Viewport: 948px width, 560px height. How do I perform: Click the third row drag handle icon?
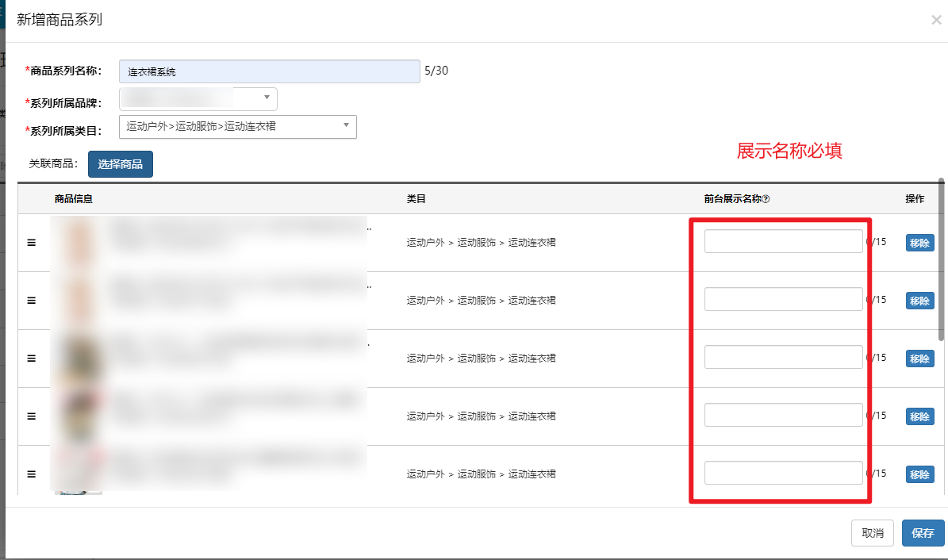coord(32,359)
